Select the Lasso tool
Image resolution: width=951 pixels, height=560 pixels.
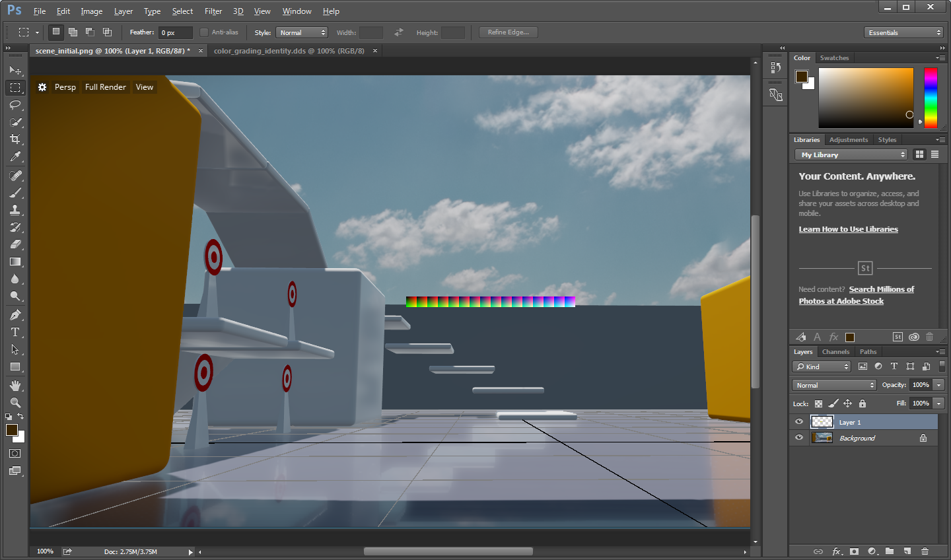click(x=16, y=105)
